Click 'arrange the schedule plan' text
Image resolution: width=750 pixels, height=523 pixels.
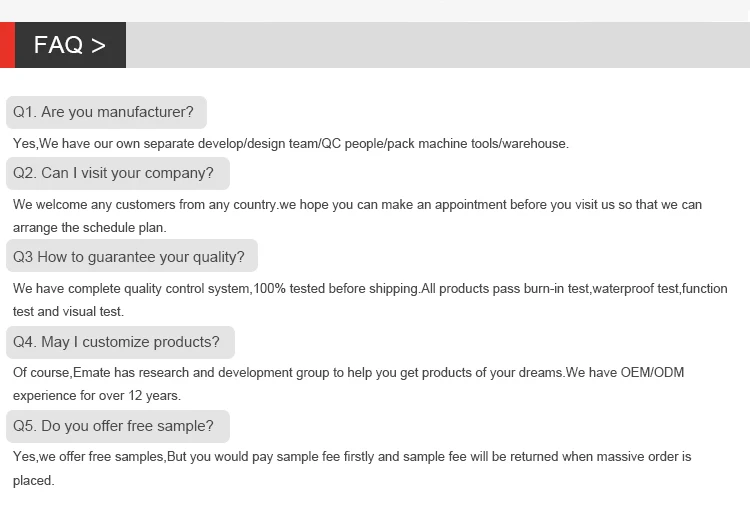[90, 227]
